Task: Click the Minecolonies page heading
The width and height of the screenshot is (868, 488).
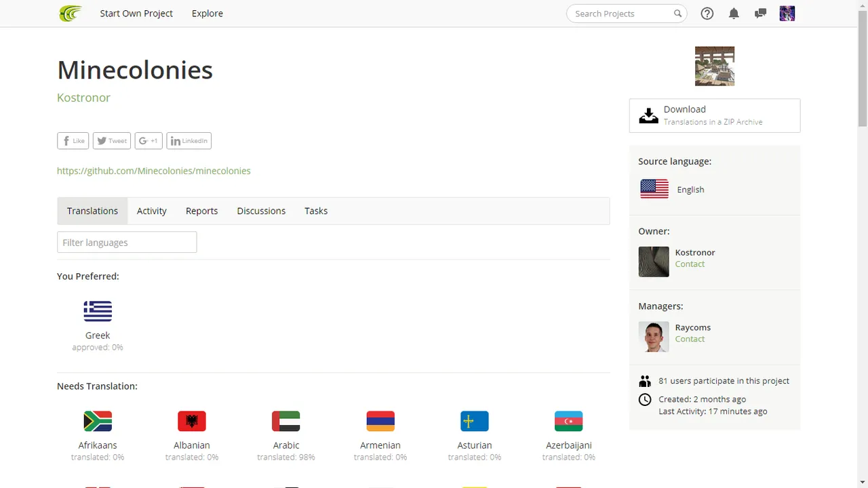Action: pyautogui.click(x=135, y=70)
